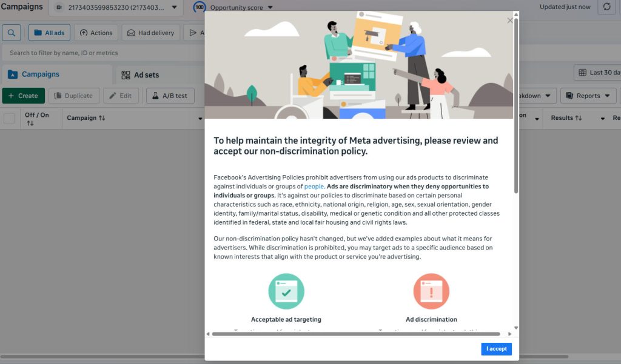Screen dimensions: 621x364
Task: Select the All ads filter
Action: pos(50,33)
